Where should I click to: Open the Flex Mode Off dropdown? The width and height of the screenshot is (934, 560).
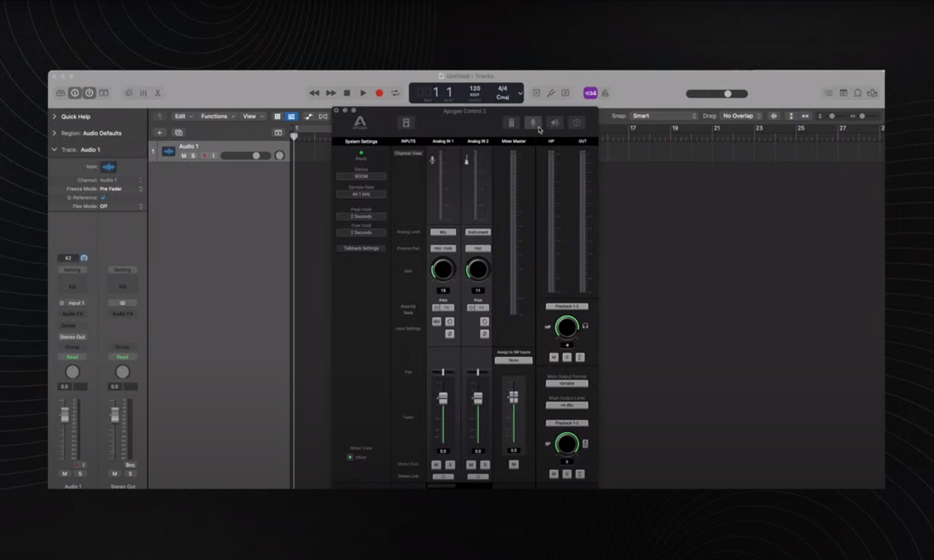(x=121, y=206)
